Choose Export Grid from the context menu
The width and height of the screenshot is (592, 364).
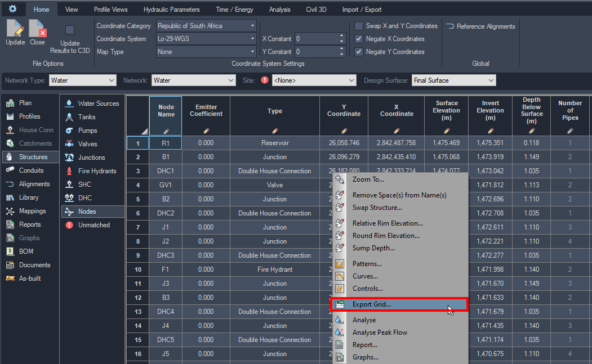(399, 304)
